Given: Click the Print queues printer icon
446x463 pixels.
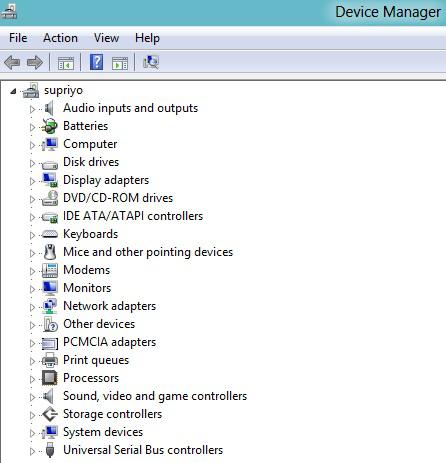Looking at the screenshot, I should (x=50, y=360).
